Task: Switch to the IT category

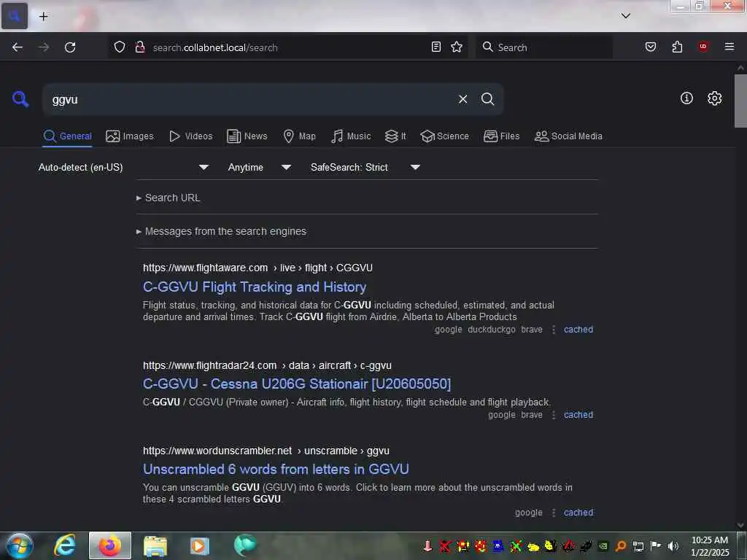Action: pos(395,136)
